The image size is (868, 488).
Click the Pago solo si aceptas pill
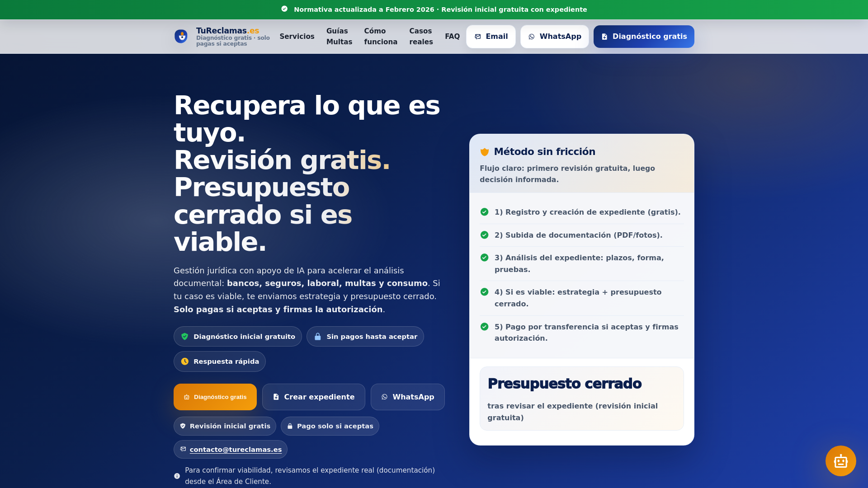coord(330,426)
